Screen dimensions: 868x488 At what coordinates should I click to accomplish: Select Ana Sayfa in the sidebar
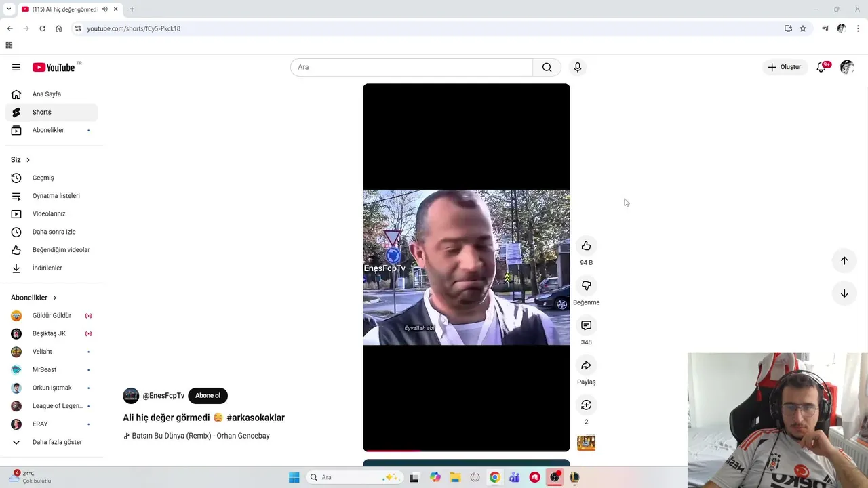point(52,94)
